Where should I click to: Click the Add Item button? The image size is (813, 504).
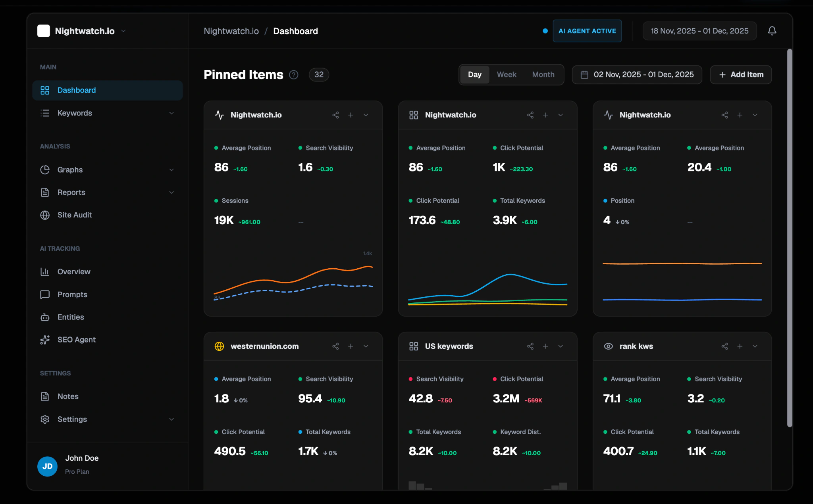(x=741, y=75)
